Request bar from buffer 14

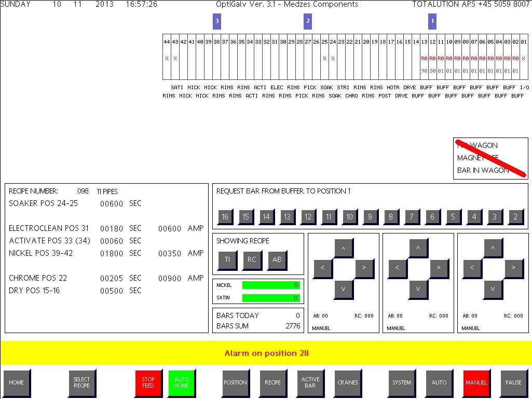point(267,217)
